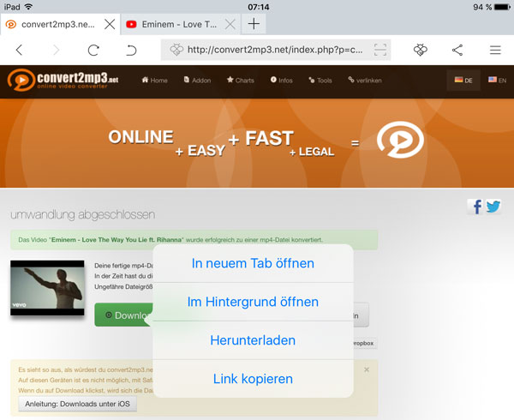This screenshot has width=514, height=420.
Task: Click the Dropbox button behind the popup
Action: 365,343
